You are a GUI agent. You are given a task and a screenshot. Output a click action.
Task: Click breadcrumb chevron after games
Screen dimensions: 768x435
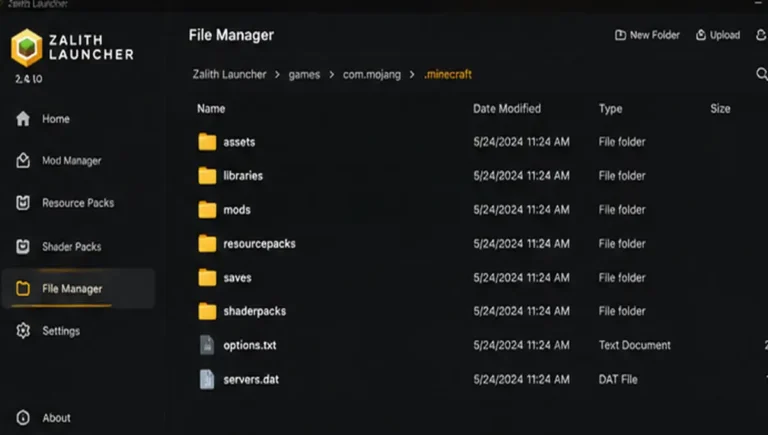point(332,74)
